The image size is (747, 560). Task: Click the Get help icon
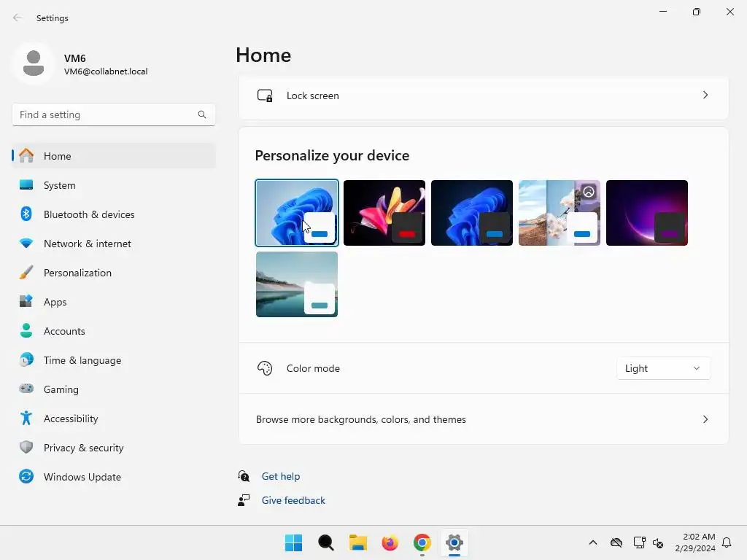pos(244,475)
